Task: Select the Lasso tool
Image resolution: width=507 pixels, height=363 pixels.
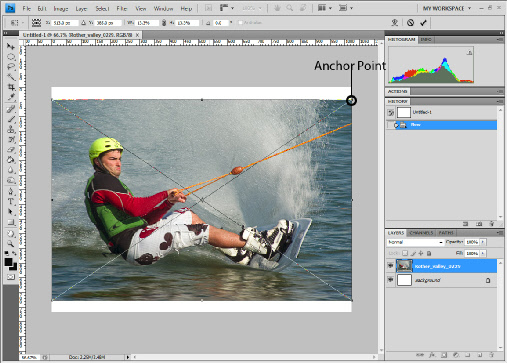Action: [11, 67]
